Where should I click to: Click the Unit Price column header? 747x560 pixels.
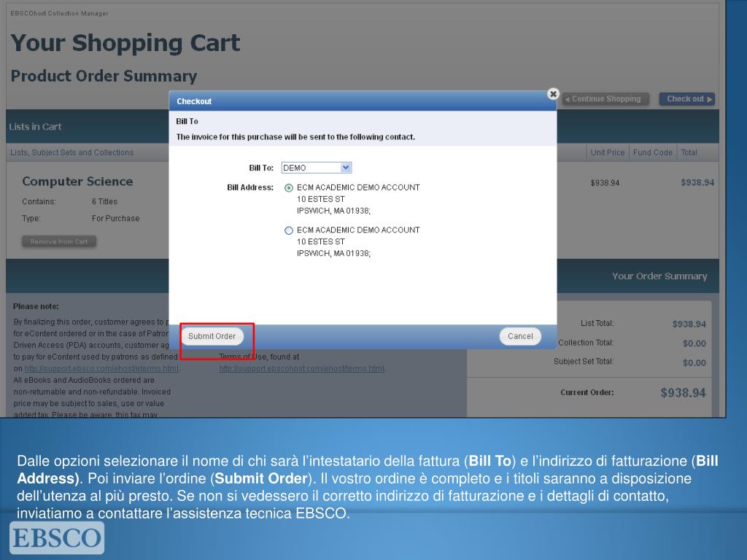(608, 152)
